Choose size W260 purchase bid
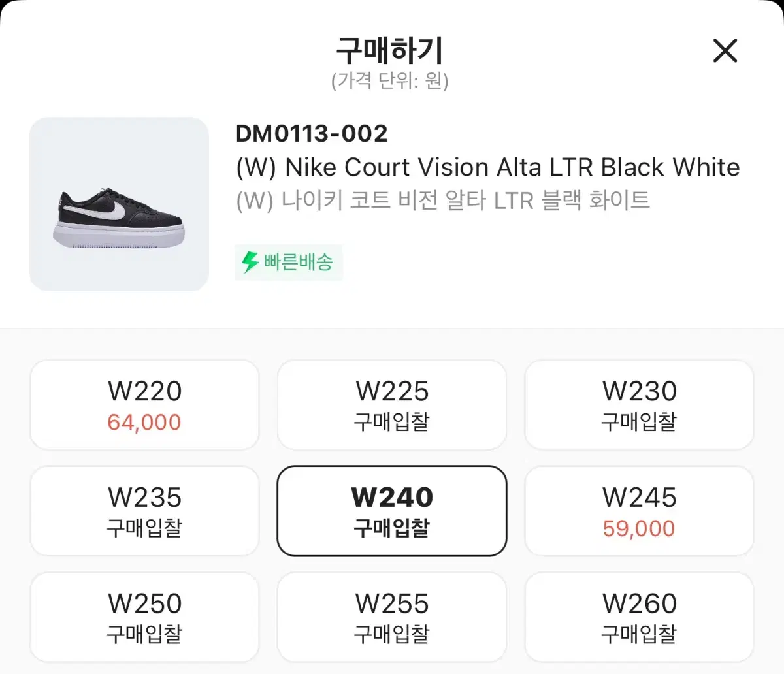 click(x=639, y=617)
